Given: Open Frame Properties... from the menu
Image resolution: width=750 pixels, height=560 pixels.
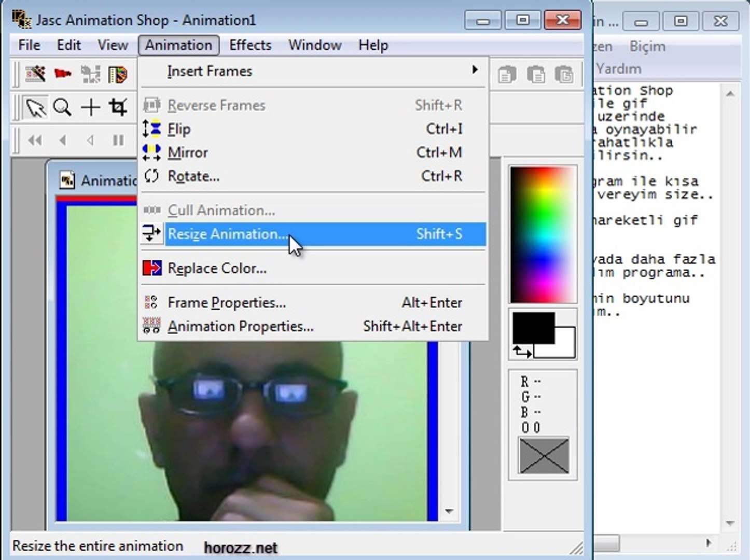Looking at the screenshot, I should coord(313,302).
